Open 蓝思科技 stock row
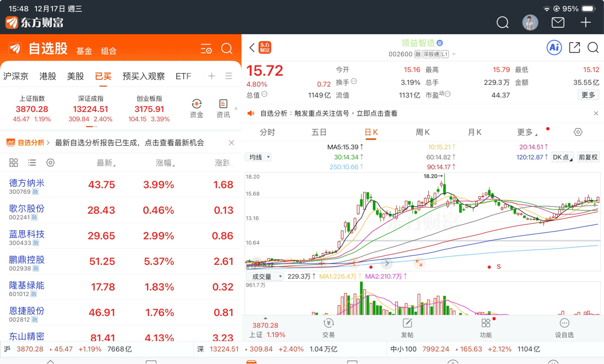This screenshot has height=364, width=604. tap(121, 236)
